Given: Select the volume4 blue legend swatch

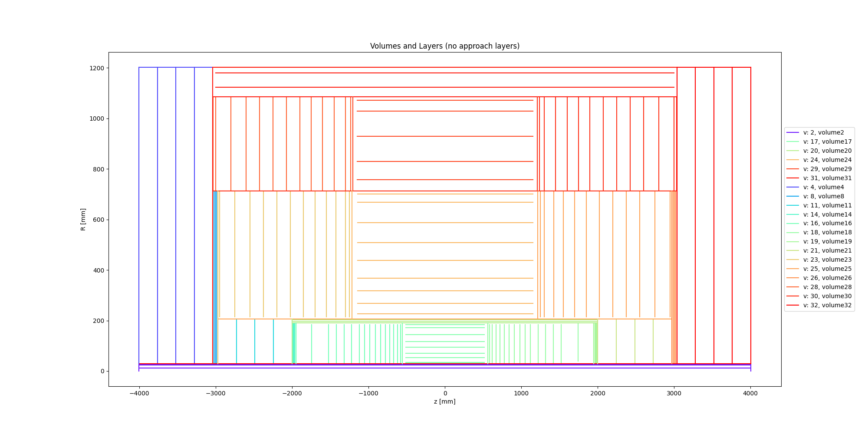Looking at the screenshot, I should click(x=792, y=187).
